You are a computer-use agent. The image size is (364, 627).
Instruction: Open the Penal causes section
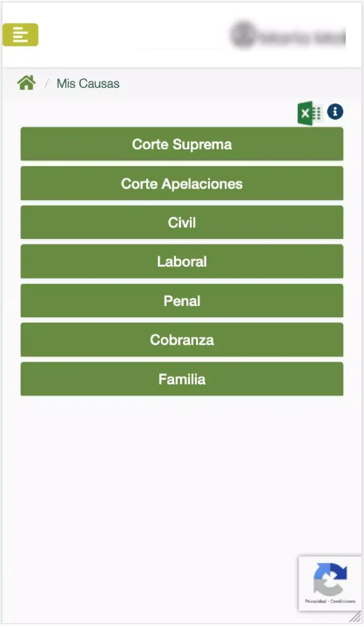click(182, 300)
